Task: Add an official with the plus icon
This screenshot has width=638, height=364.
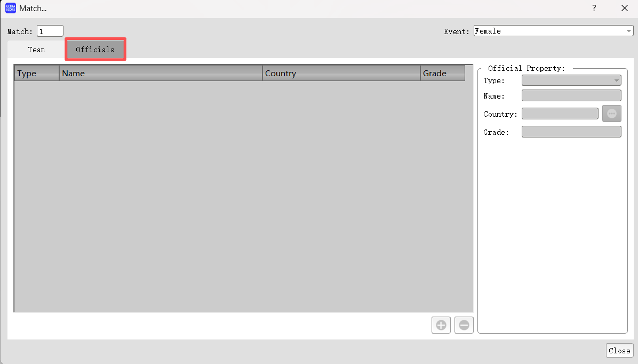Action: click(441, 325)
